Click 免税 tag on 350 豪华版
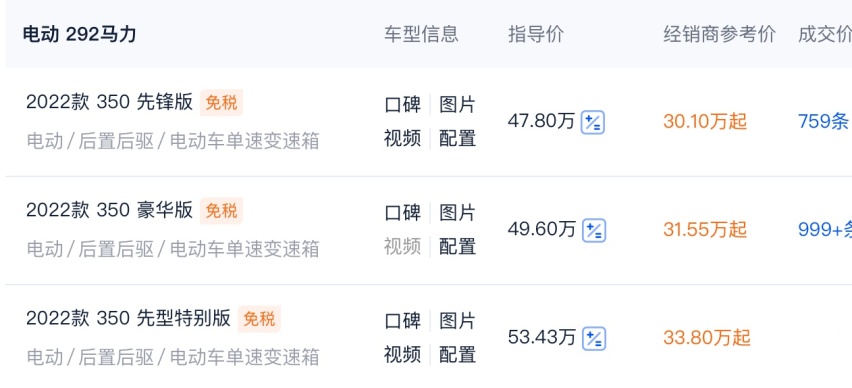 coord(221,210)
